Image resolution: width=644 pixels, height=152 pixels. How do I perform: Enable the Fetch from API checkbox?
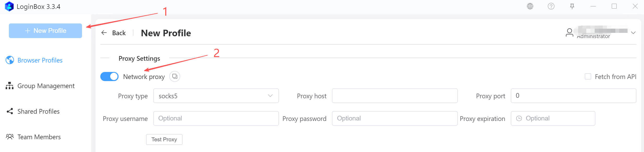(588, 76)
